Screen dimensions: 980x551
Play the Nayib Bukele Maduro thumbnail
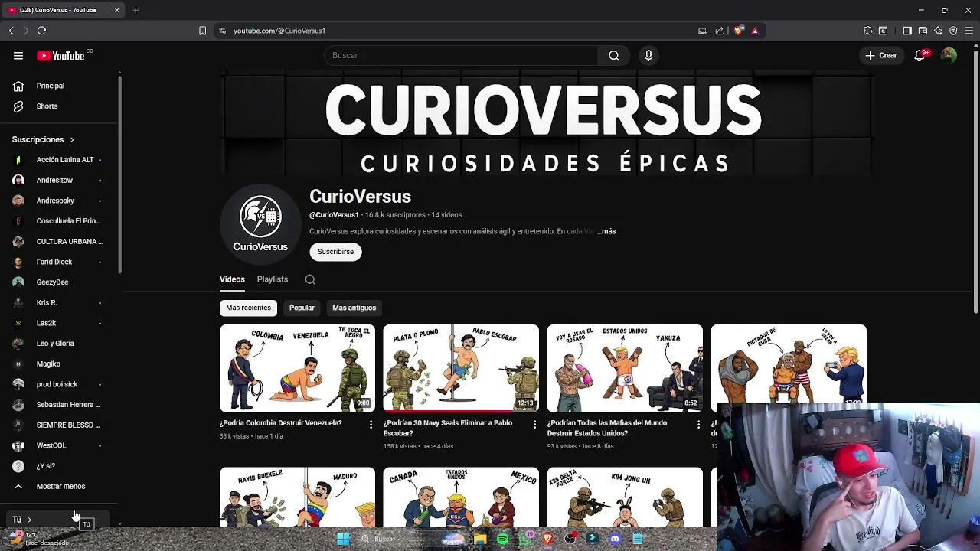(x=297, y=497)
